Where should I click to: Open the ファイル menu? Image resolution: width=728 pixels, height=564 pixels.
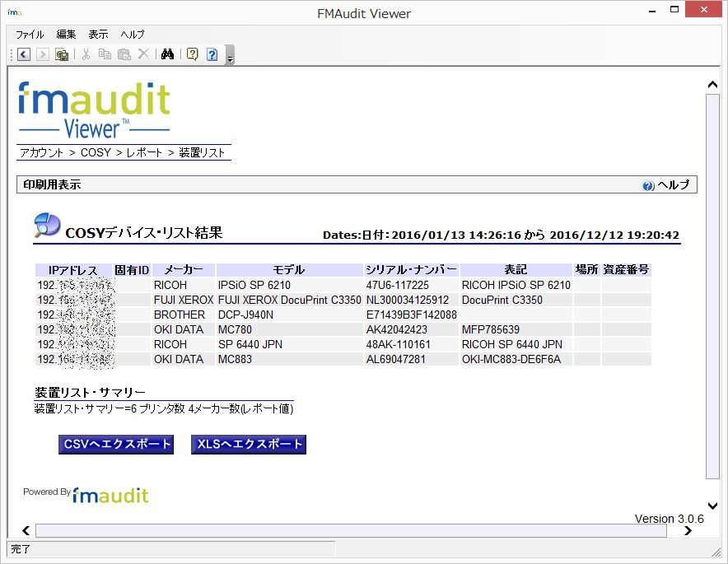[x=30, y=35]
